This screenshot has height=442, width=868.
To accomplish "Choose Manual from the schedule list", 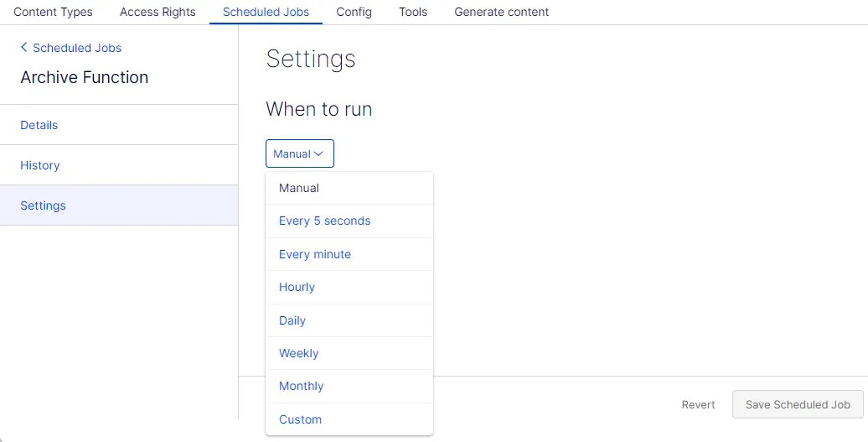I will point(349,188).
